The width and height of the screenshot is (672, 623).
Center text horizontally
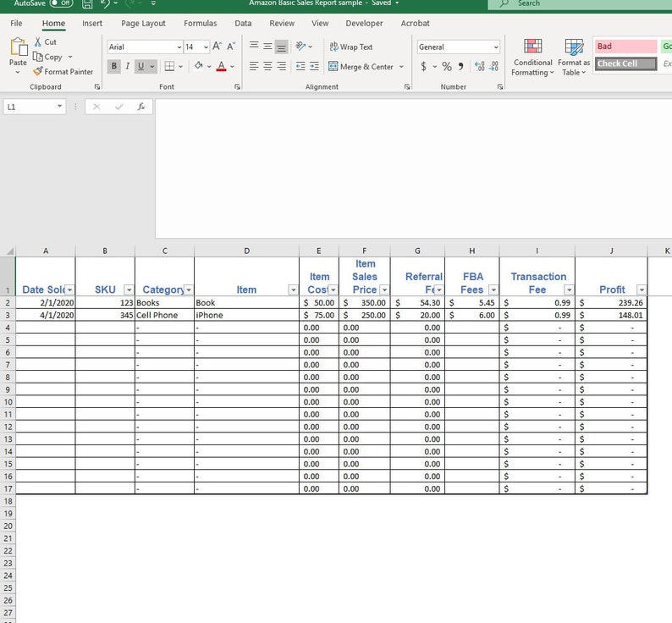(267, 66)
